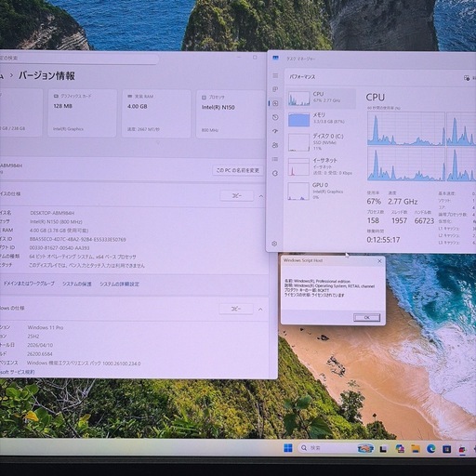Select イーサネット in performance list
The image size is (476, 476).
pos(321,166)
